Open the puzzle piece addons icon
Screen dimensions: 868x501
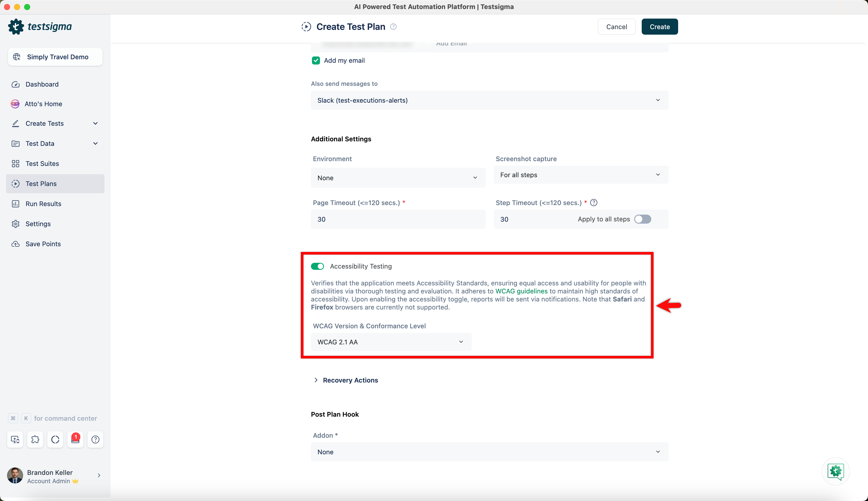pos(35,440)
